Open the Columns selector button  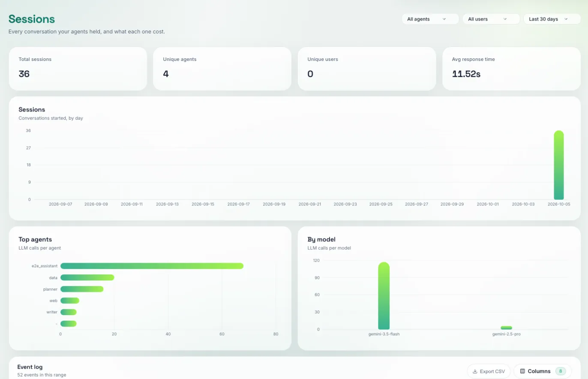coord(543,371)
